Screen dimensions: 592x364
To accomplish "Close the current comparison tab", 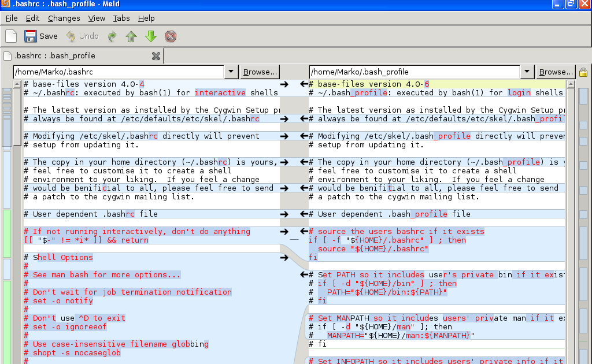I will 156,55.
